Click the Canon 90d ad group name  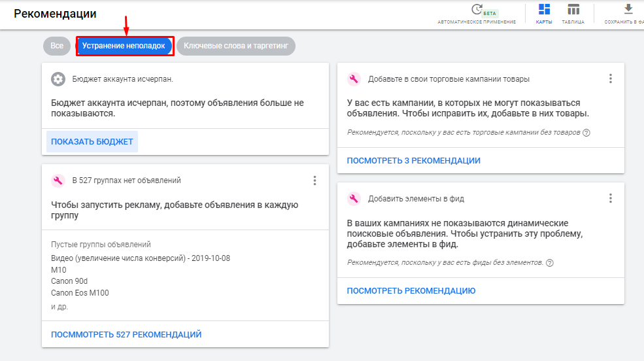[69, 281]
